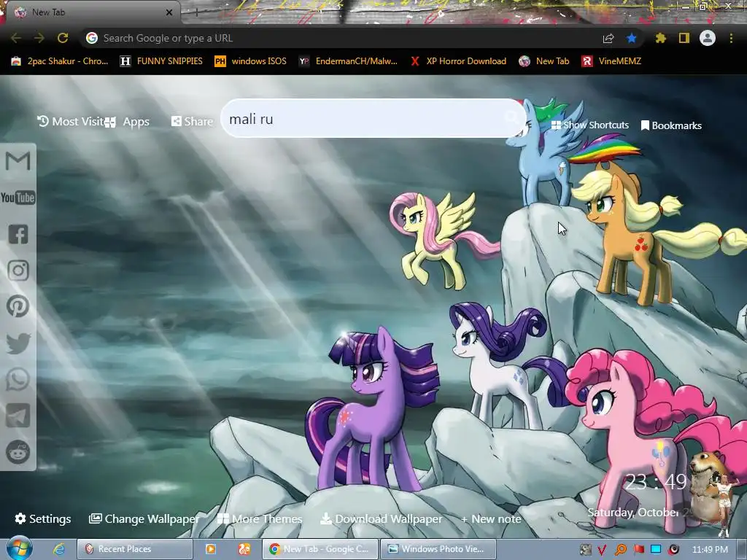Go forward with the browser forward arrow
This screenshot has width=747, height=560.
tap(39, 38)
